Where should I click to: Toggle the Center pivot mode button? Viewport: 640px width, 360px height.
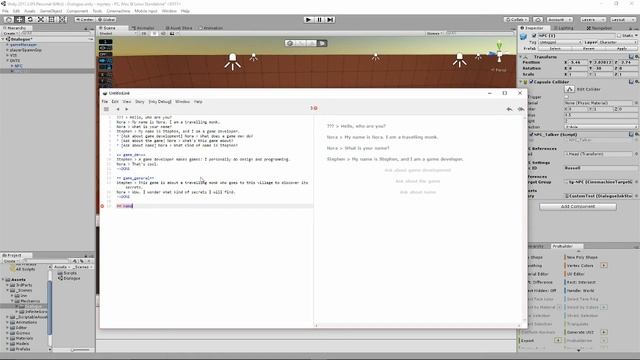tap(85, 20)
